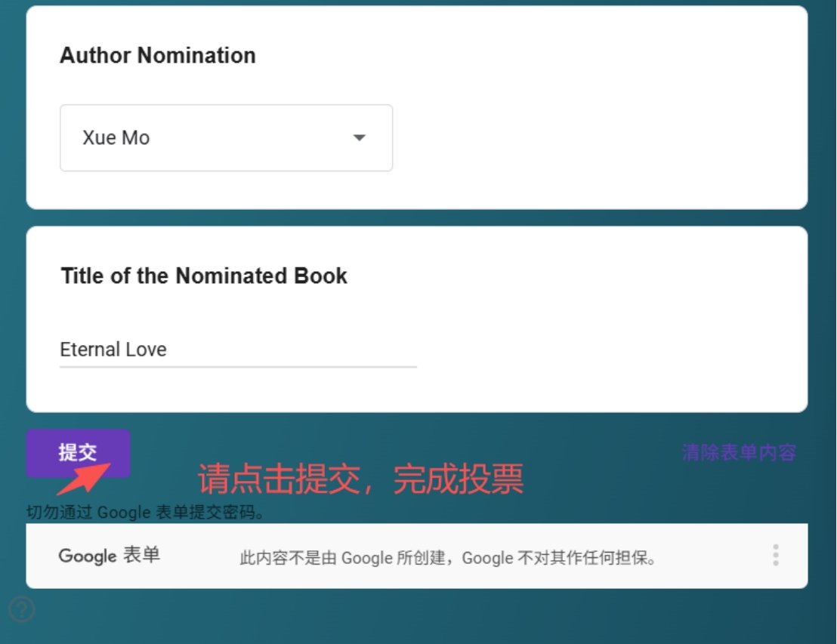
Task: Click empty space right of Author dropdown
Action: 597,137
